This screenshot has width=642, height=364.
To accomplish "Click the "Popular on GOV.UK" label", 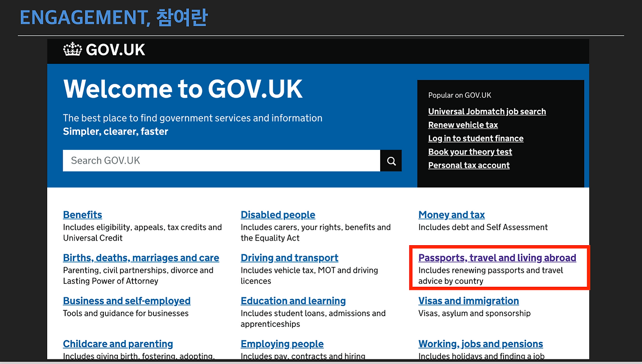I will click(460, 95).
